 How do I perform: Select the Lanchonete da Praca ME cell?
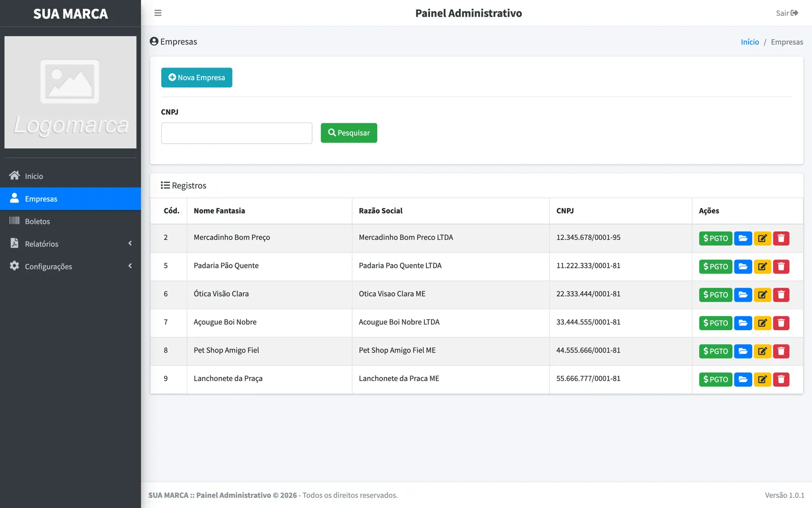(x=450, y=378)
